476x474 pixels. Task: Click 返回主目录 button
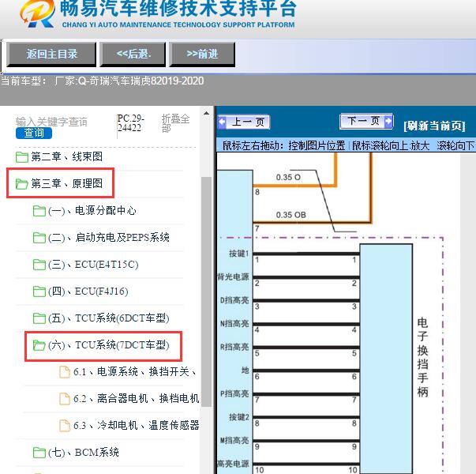(x=51, y=55)
